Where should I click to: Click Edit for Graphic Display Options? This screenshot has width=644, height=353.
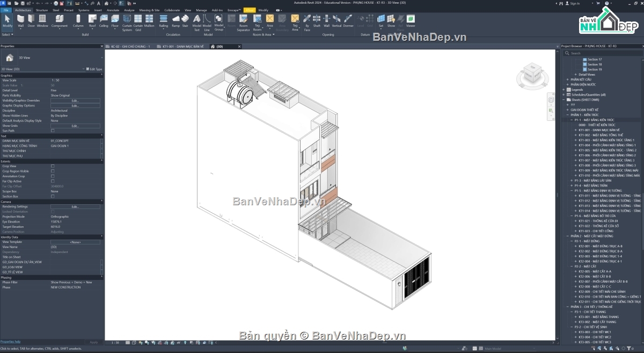click(75, 106)
